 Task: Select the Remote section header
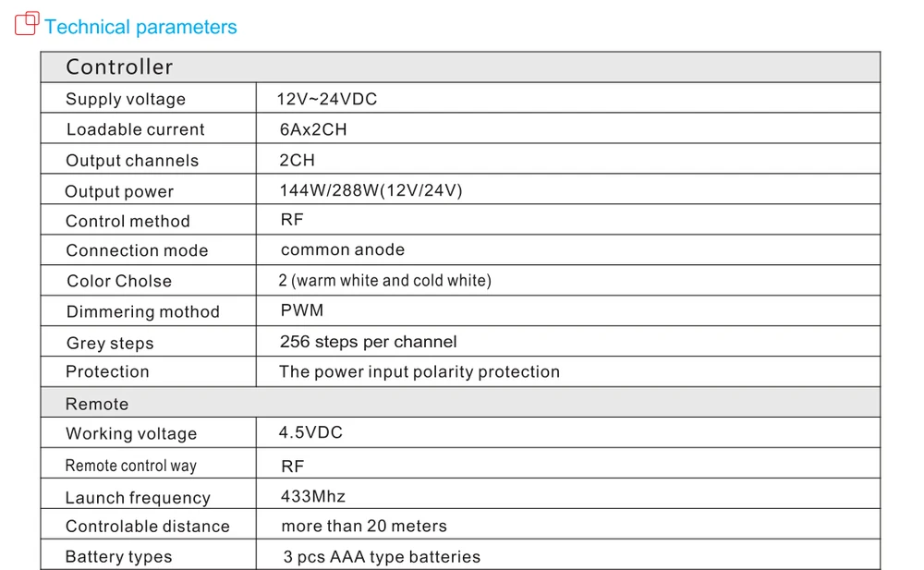point(460,403)
